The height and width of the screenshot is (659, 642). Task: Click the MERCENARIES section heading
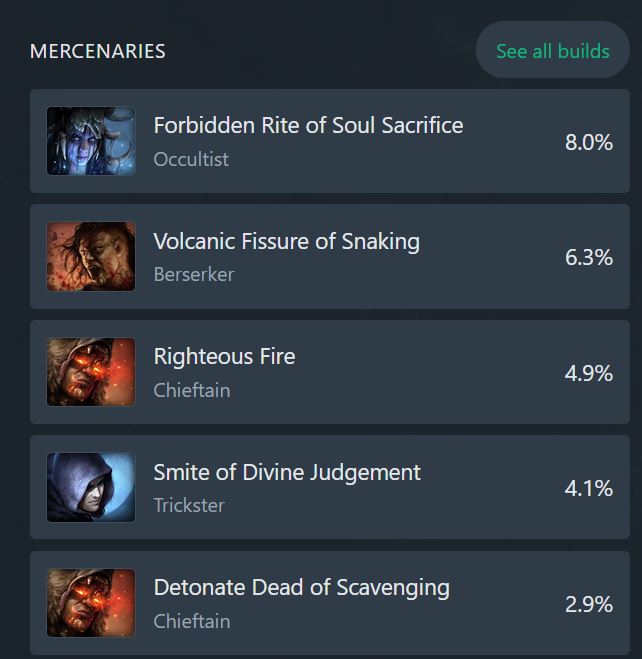click(x=97, y=51)
